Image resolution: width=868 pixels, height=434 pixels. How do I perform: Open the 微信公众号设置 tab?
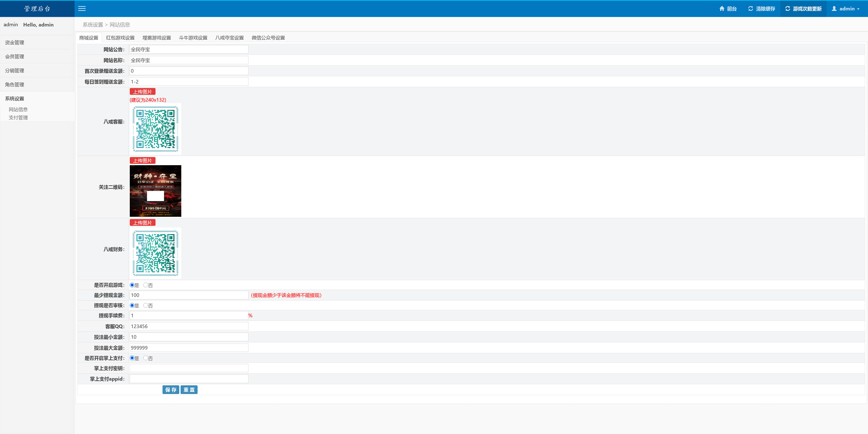(x=268, y=38)
